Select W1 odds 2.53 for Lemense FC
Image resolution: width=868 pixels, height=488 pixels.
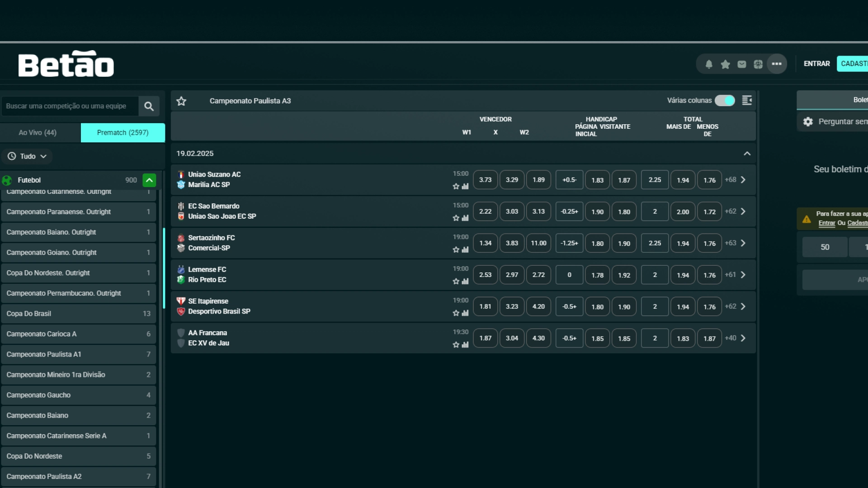(485, 275)
